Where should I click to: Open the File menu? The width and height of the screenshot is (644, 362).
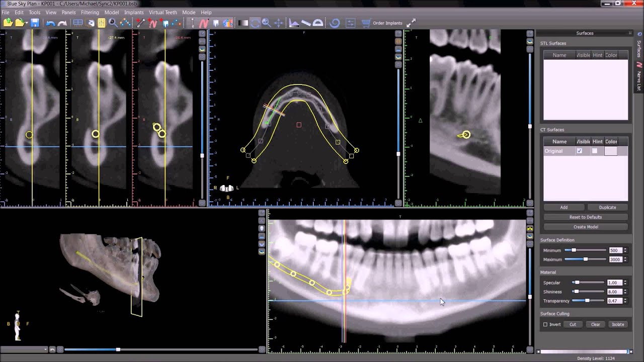tap(6, 12)
